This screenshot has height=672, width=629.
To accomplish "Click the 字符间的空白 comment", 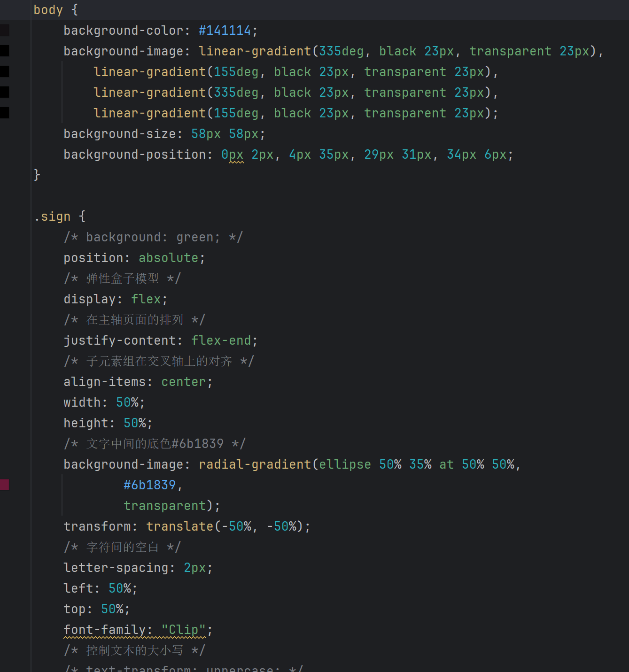I will (122, 547).
